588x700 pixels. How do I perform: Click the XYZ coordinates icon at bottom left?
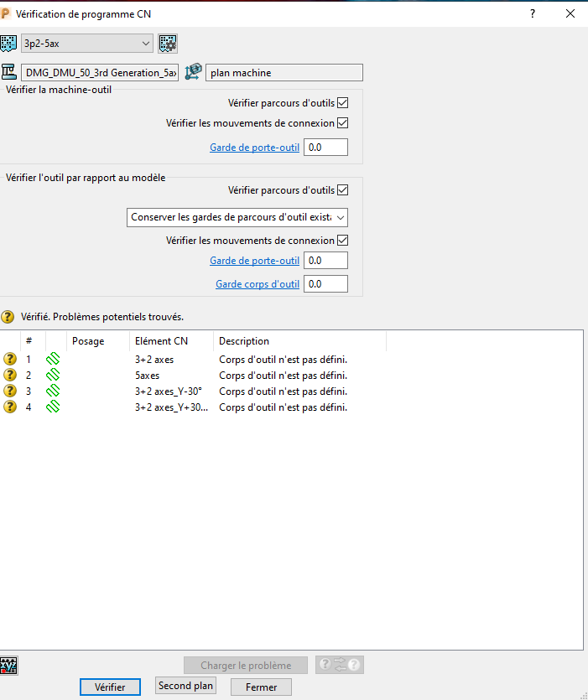pyautogui.click(x=9, y=666)
